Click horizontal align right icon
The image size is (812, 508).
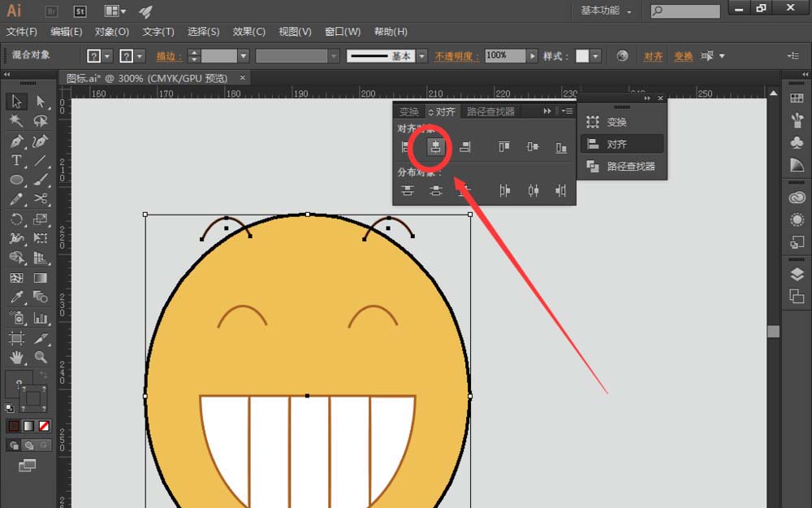(465, 147)
